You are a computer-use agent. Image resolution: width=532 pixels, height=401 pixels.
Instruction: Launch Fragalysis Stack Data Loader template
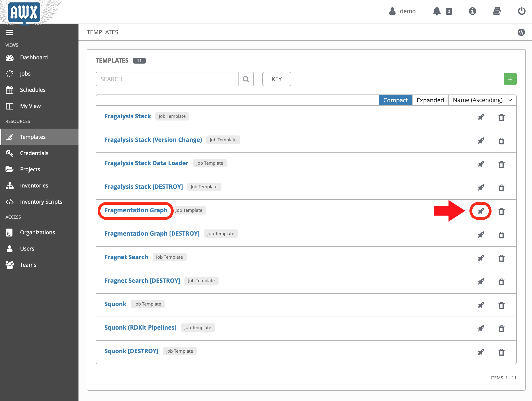[481, 164]
